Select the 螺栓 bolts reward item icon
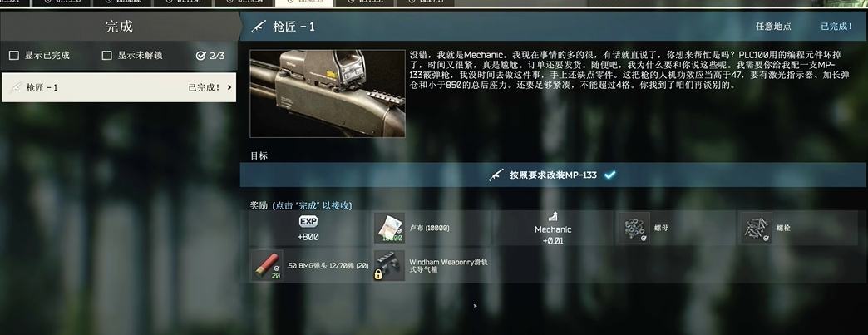868x335 pixels. tap(757, 228)
